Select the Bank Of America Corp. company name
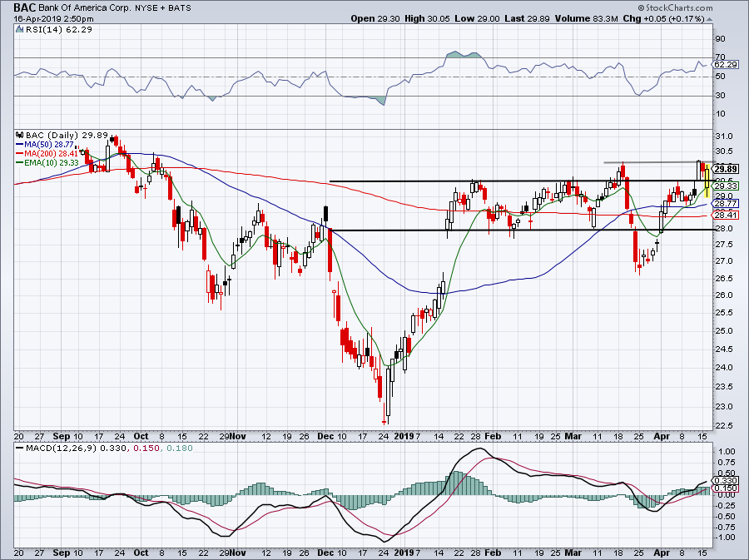The image size is (749, 560). [84, 8]
